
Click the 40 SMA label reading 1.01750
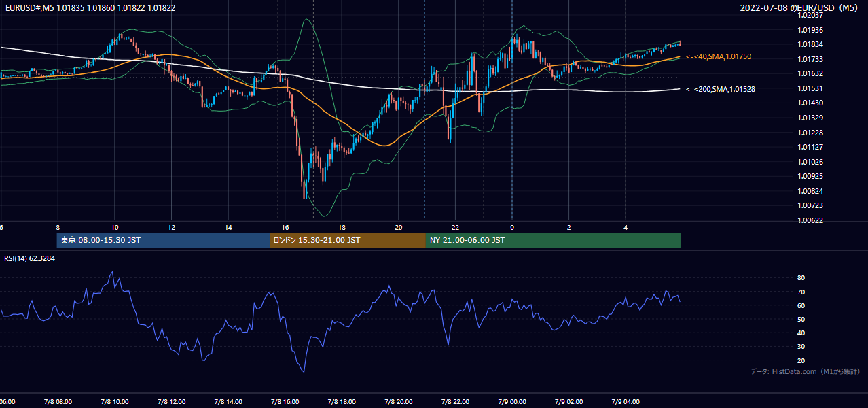(x=719, y=57)
